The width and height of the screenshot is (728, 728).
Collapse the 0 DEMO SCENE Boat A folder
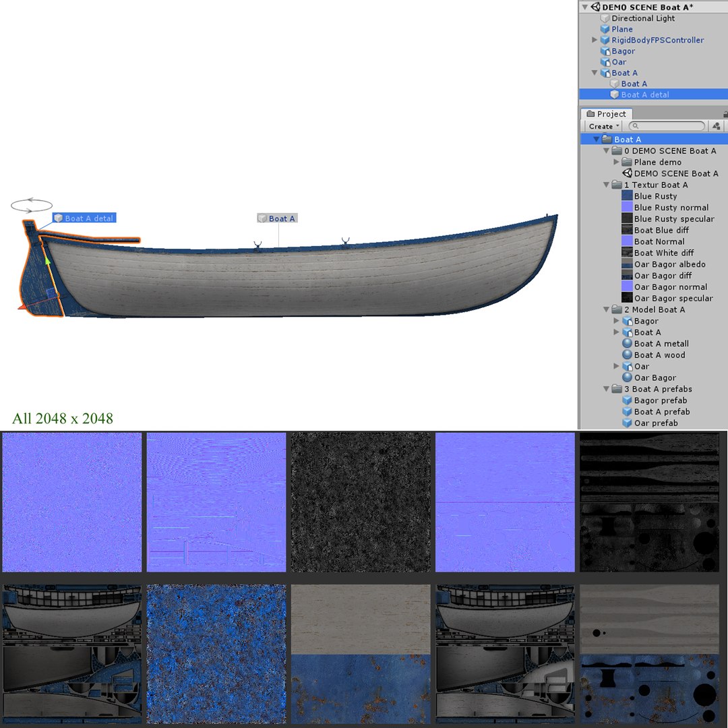click(x=607, y=150)
